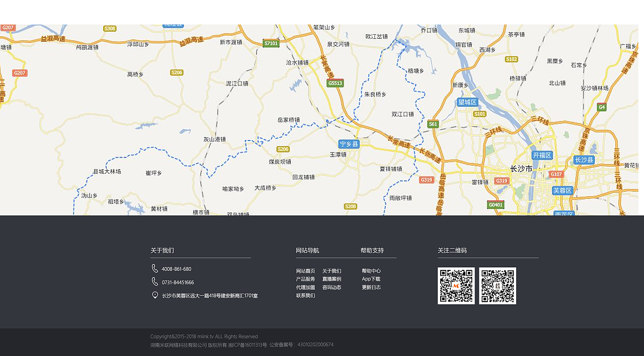Viewport: 644px width, 356px height.
Task: Click the location pin icon before the address
Action: click(155, 295)
